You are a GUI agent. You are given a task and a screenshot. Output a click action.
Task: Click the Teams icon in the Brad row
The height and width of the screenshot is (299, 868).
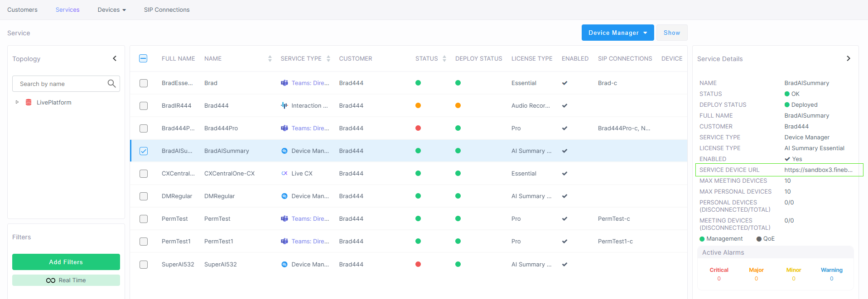click(284, 83)
